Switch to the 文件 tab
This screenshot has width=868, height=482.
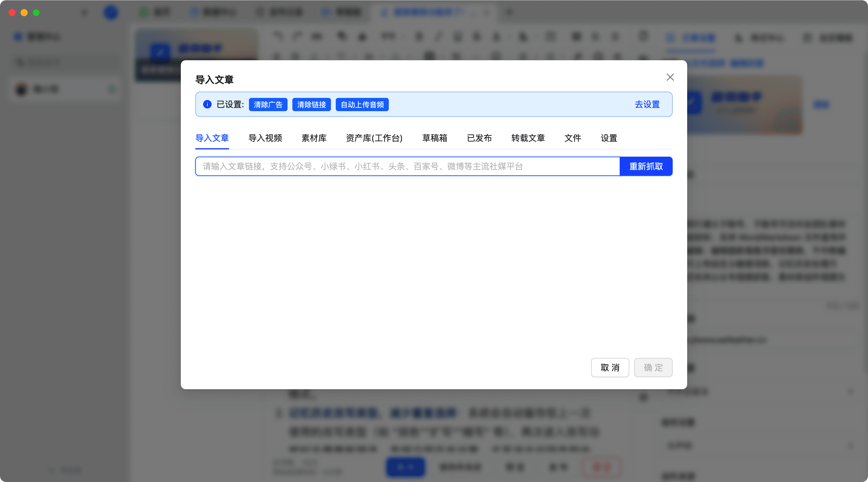[x=573, y=138]
